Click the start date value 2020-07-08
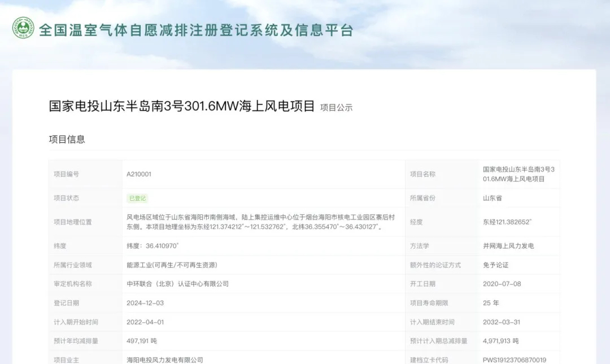Viewport: 610px width, 364px height. pos(502,284)
